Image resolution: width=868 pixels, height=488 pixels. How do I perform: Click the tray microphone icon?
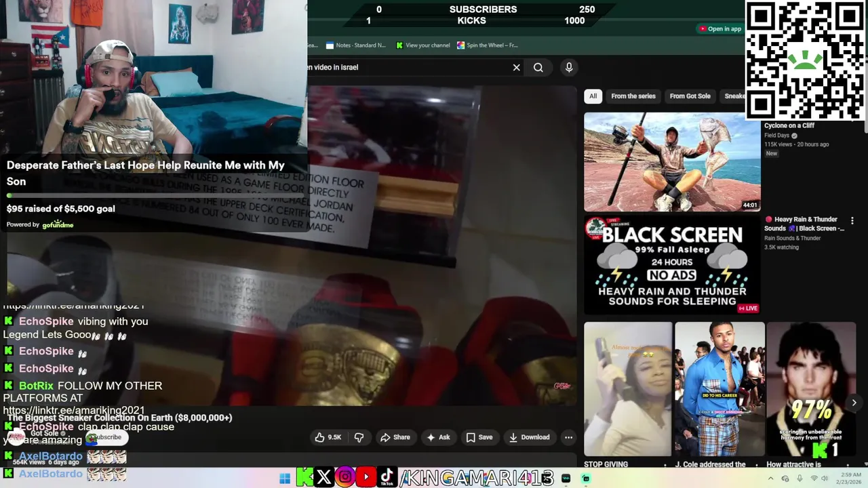click(x=800, y=479)
